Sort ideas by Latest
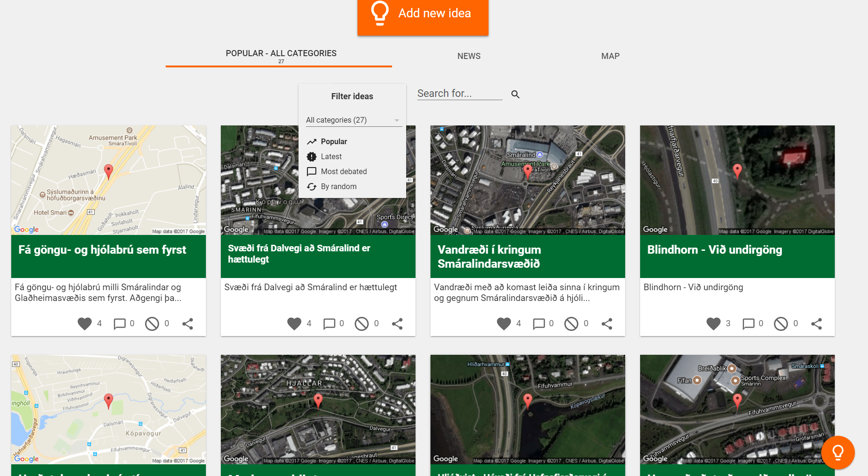Image resolution: width=868 pixels, height=476 pixels. (331, 156)
